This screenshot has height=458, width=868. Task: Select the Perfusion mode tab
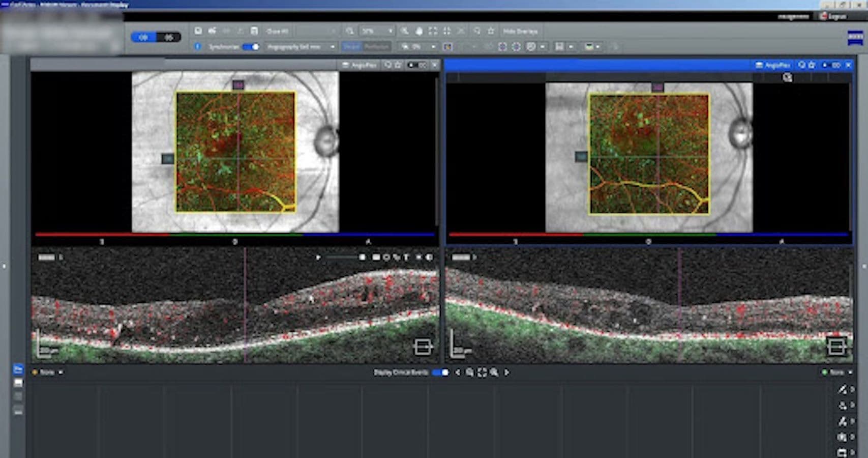pos(377,46)
